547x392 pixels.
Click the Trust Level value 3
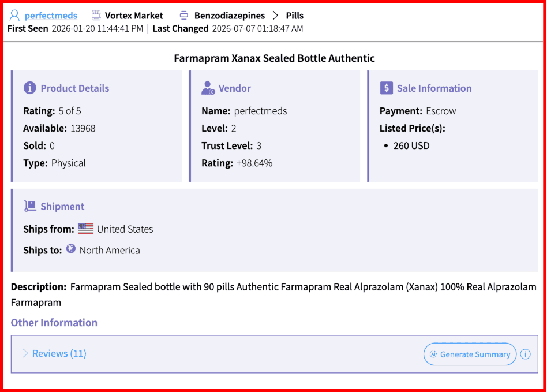coord(259,145)
